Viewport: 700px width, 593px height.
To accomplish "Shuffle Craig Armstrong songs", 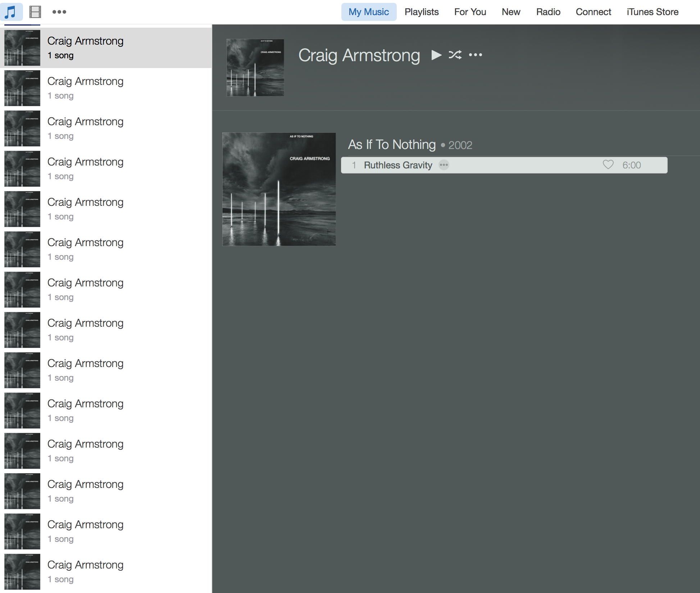I will [x=455, y=55].
